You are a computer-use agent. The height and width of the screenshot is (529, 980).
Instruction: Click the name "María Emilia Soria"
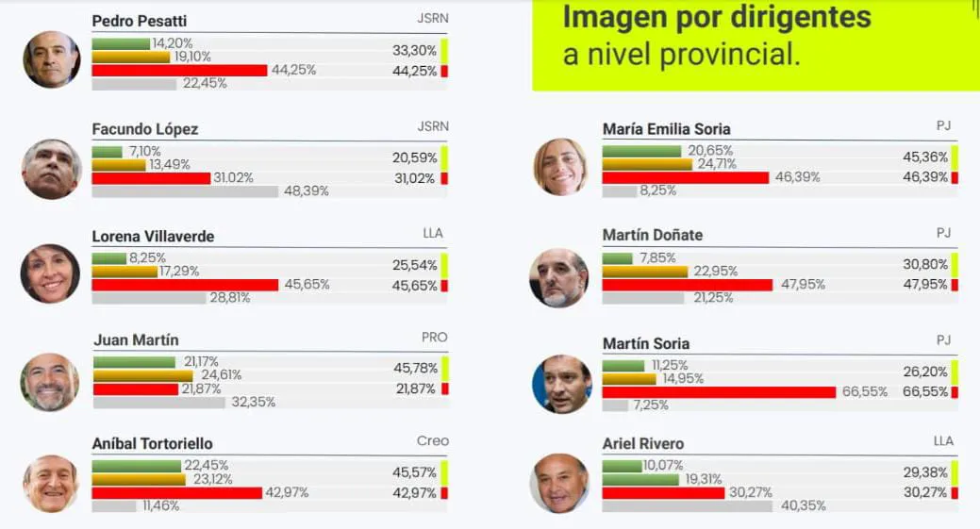point(666,129)
